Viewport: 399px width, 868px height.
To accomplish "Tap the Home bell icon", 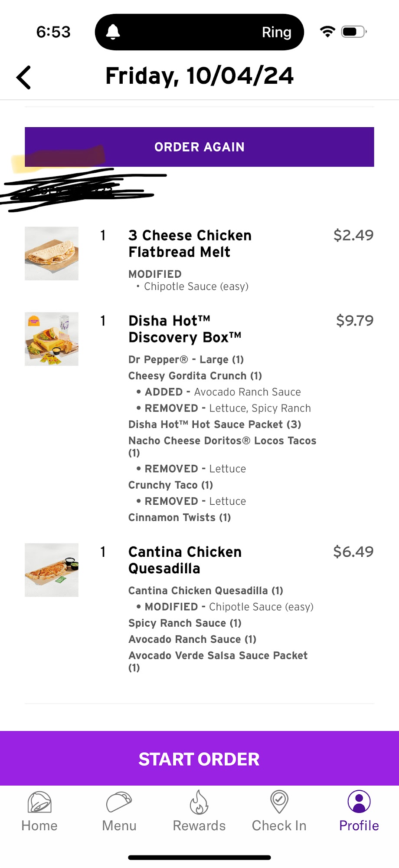I will click(39, 802).
